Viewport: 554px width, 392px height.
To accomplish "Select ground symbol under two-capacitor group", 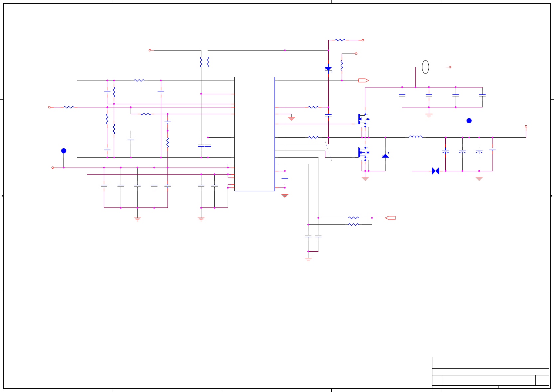I will tap(201, 219).
